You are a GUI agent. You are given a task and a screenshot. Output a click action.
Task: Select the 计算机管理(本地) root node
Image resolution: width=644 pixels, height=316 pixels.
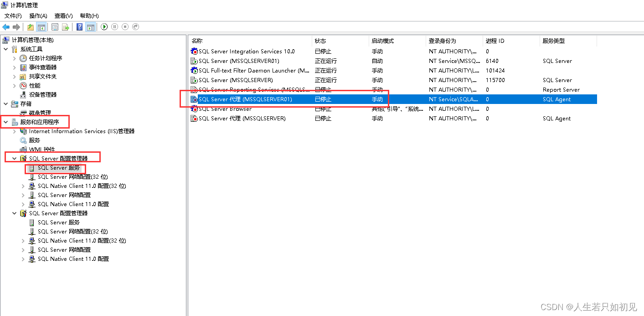click(x=32, y=40)
